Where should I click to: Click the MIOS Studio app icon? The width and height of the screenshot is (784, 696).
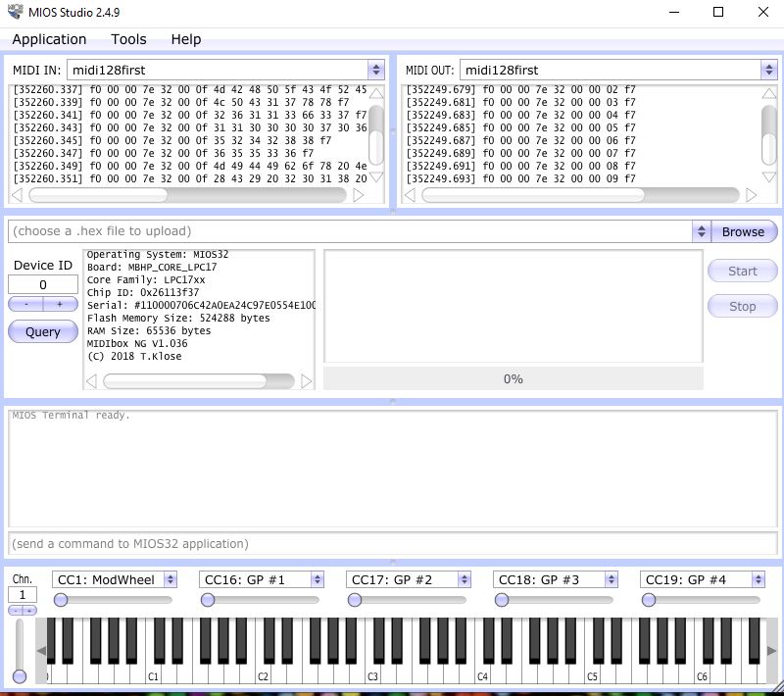15,12
